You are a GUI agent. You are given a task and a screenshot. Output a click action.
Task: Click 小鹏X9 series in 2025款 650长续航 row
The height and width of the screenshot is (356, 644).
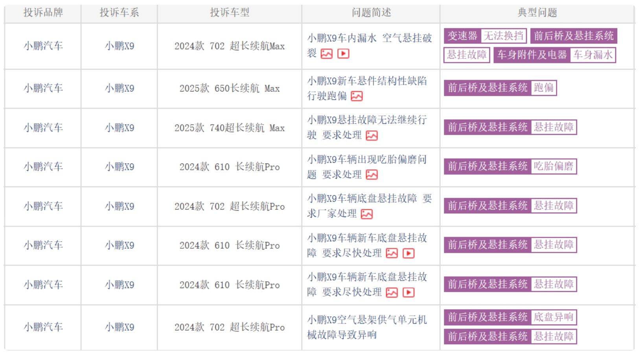point(119,89)
